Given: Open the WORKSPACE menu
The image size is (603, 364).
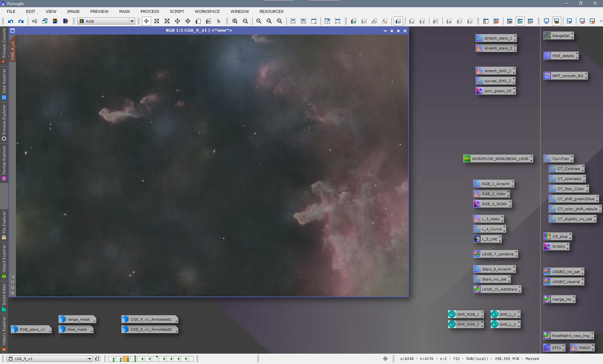Looking at the screenshot, I should click(207, 11).
